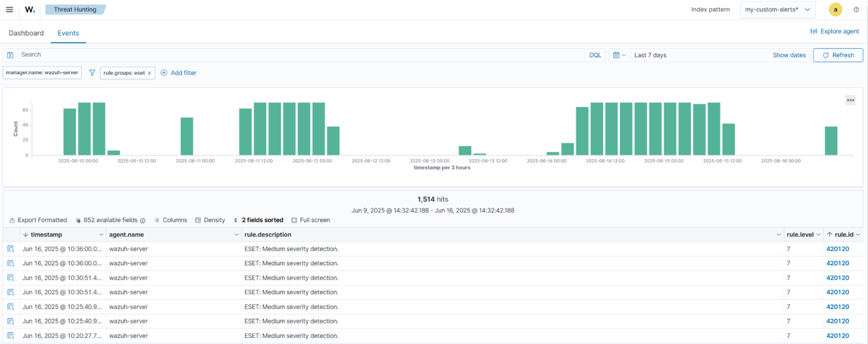Click the Refresh button
This screenshot has height=344, width=868.
coord(838,55)
